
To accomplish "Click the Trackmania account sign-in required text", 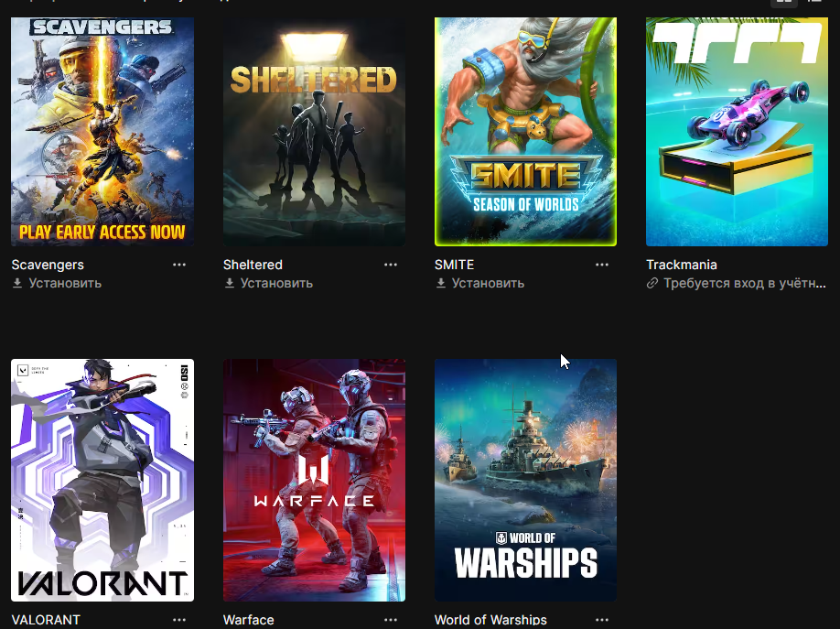I will pyautogui.click(x=744, y=283).
